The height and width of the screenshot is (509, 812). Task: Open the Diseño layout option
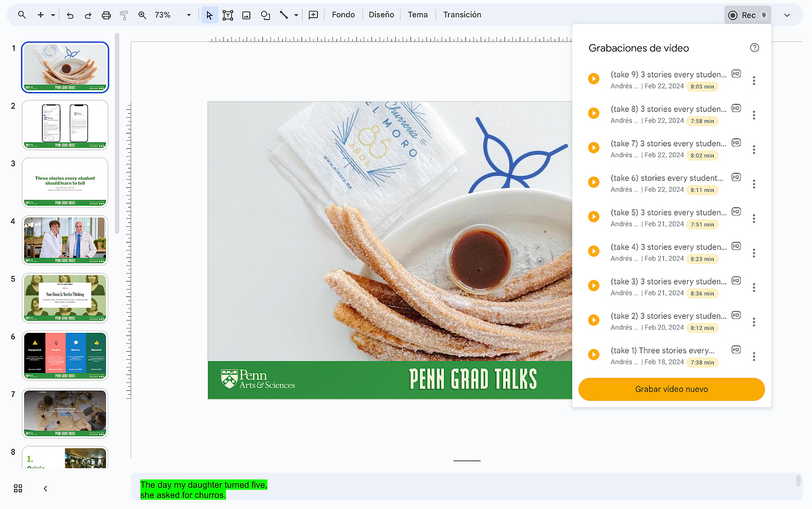[x=381, y=15]
